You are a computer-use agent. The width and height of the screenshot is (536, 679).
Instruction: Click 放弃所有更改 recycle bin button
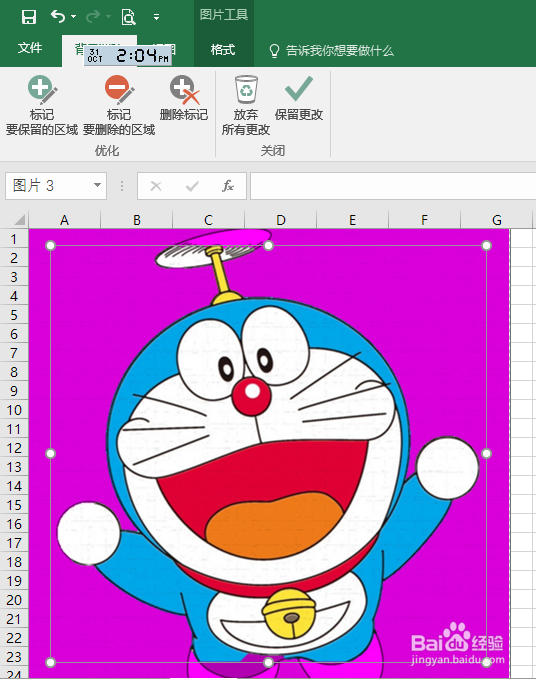pos(246,105)
